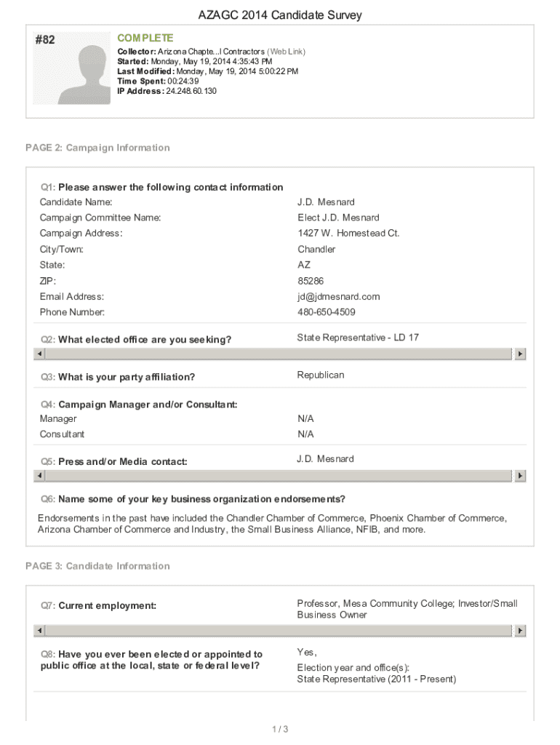
Task: Select the PAGE 2: Campaign Information heading
Action: (x=97, y=148)
